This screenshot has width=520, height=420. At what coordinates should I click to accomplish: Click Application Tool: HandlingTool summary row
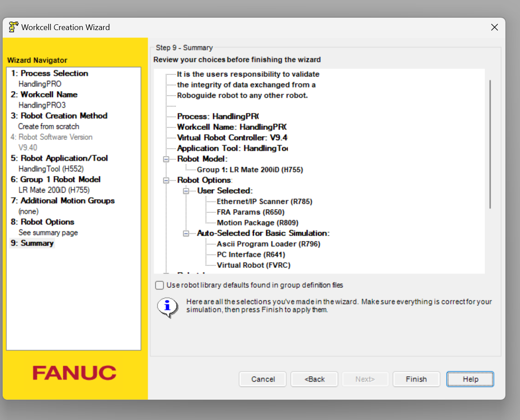pyautogui.click(x=233, y=148)
